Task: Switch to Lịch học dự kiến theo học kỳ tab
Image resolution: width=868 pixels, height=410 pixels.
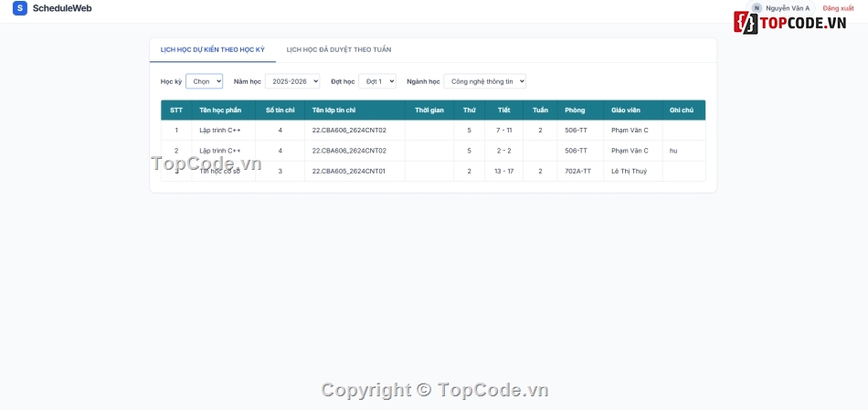Action: (x=212, y=49)
